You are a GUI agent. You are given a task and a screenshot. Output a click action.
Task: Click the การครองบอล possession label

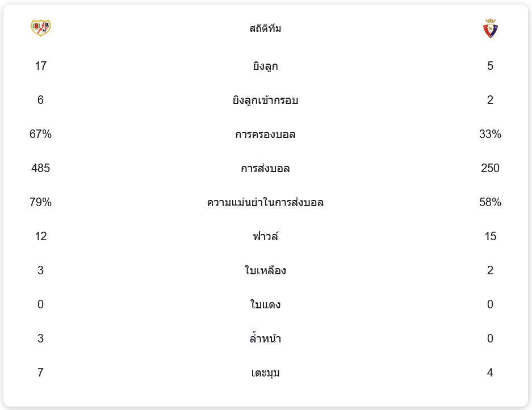click(265, 135)
